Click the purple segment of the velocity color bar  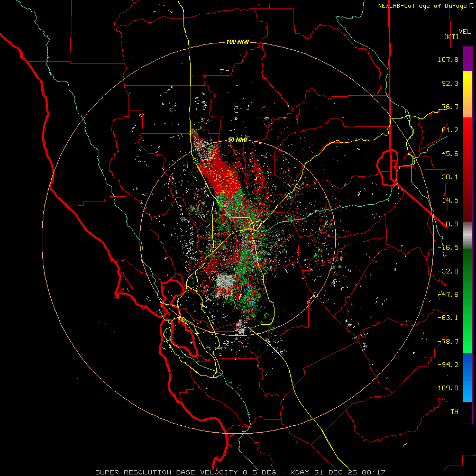point(467,59)
